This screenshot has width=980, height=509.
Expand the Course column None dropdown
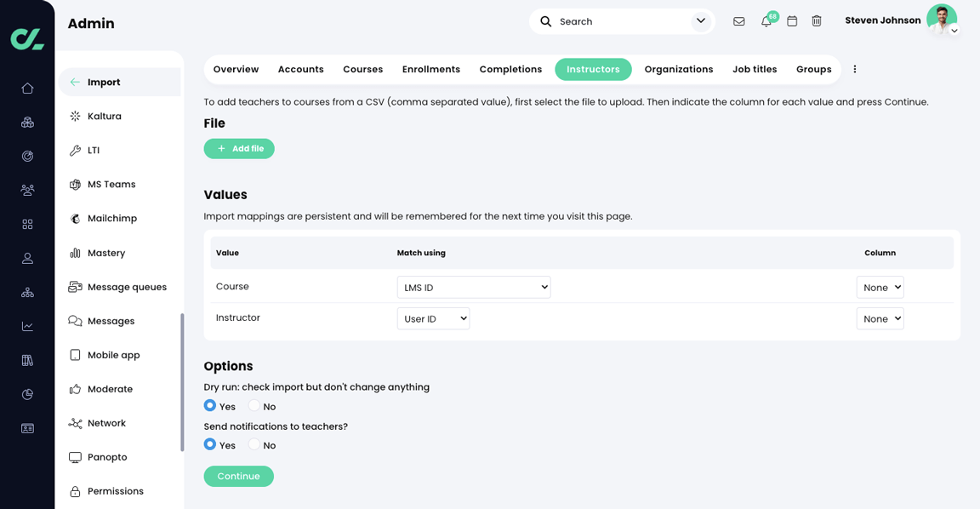tap(880, 287)
